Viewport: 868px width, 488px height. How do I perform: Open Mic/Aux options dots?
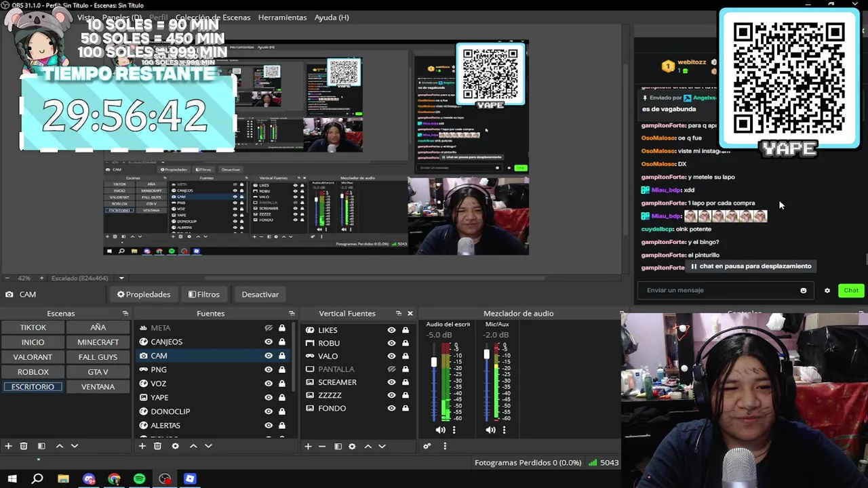click(504, 430)
